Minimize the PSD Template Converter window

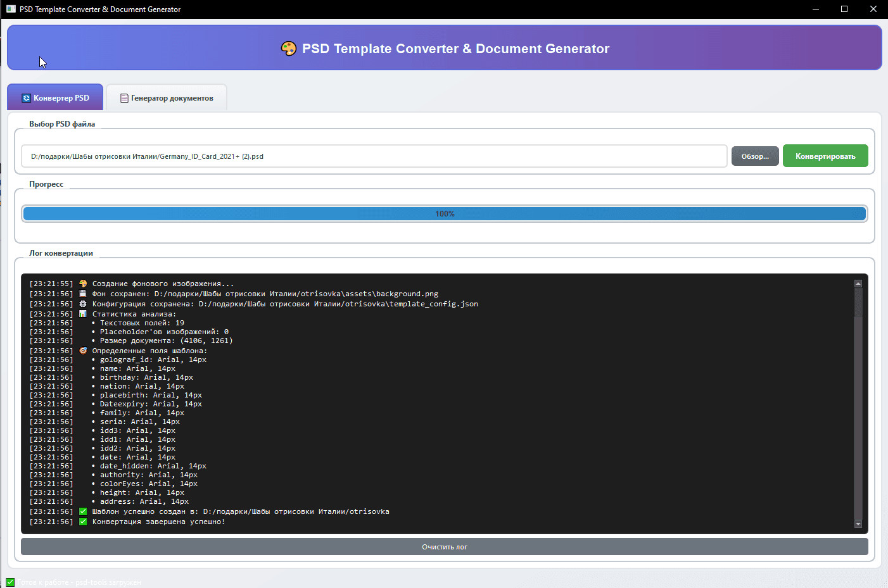pyautogui.click(x=816, y=9)
